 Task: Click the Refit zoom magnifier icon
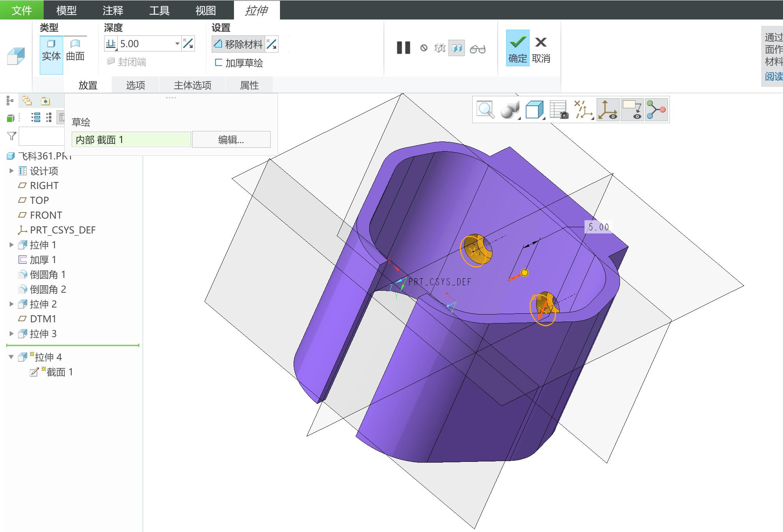pyautogui.click(x=485, y=110)
